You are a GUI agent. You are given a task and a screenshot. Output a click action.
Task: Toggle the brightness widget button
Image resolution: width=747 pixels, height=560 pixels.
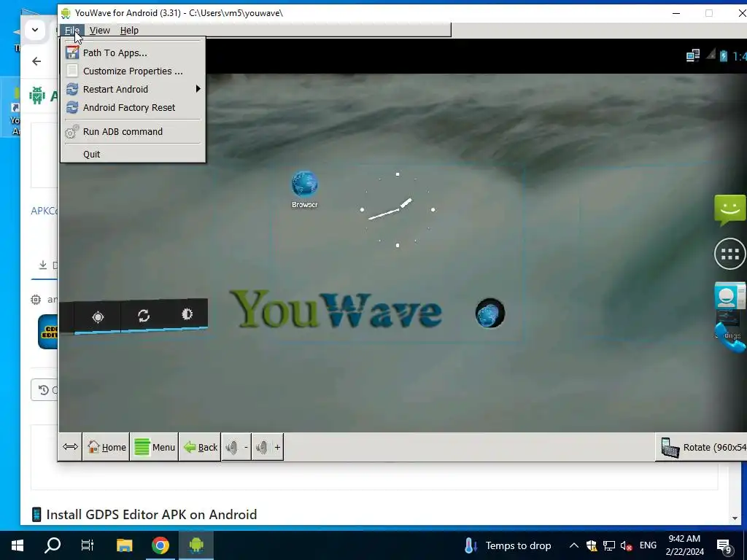[x=187, y=314]
